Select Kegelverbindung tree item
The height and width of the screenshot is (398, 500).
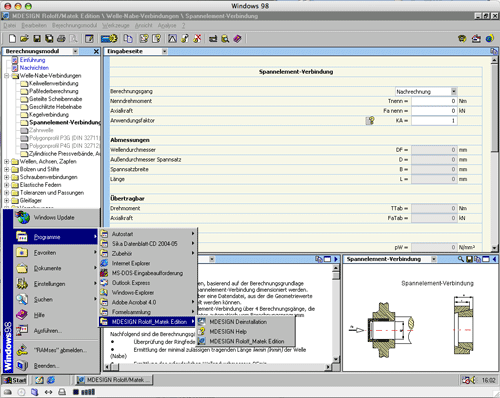(49, 115)
